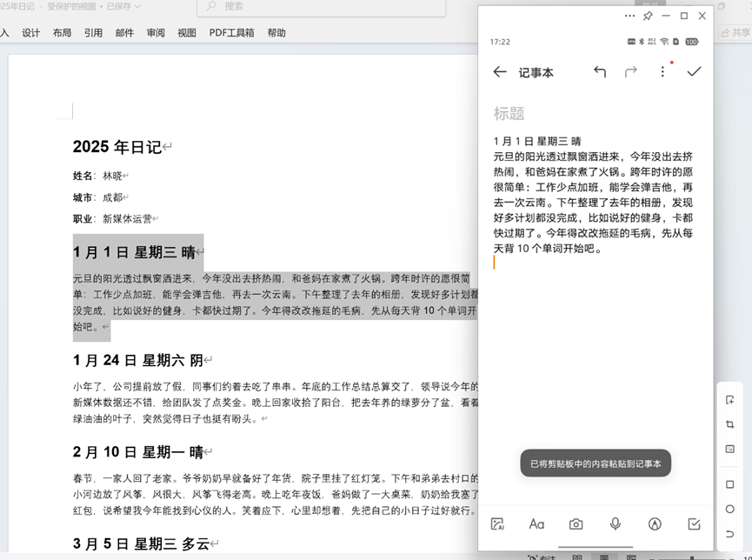
Task: Open the camera icon to insert photo
Action: pyautogui.click(x=576, y=524)
